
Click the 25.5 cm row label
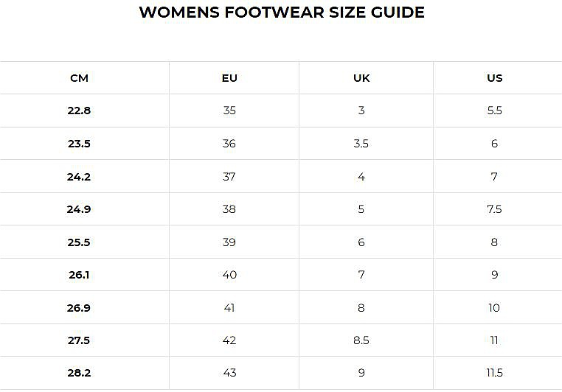pos(79,242)
